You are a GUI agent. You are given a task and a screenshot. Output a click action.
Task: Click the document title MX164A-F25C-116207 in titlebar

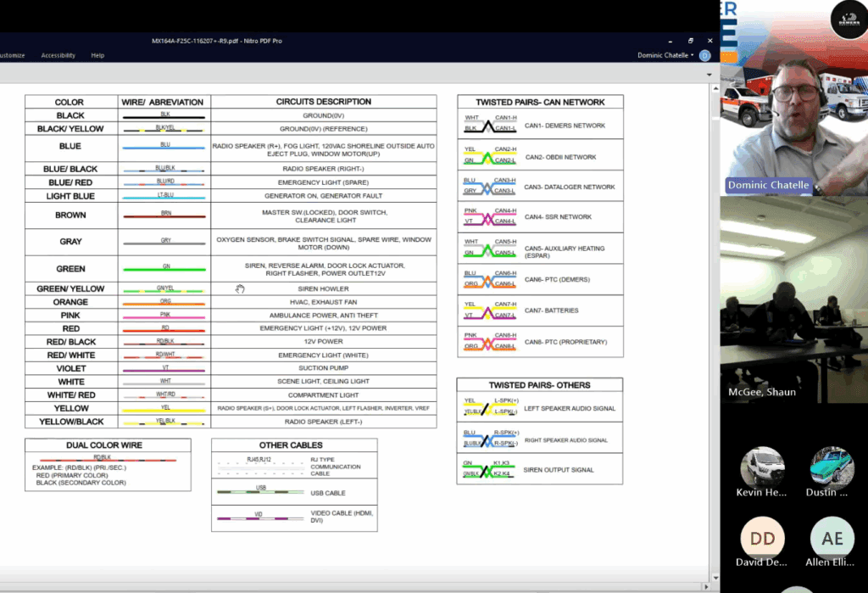click(x=216, y=41)
